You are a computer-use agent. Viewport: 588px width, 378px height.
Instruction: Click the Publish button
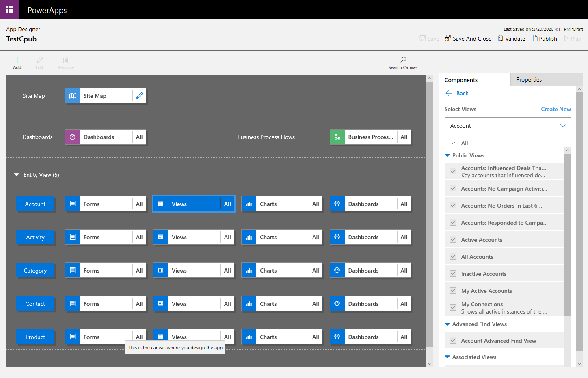coord(545,39)
